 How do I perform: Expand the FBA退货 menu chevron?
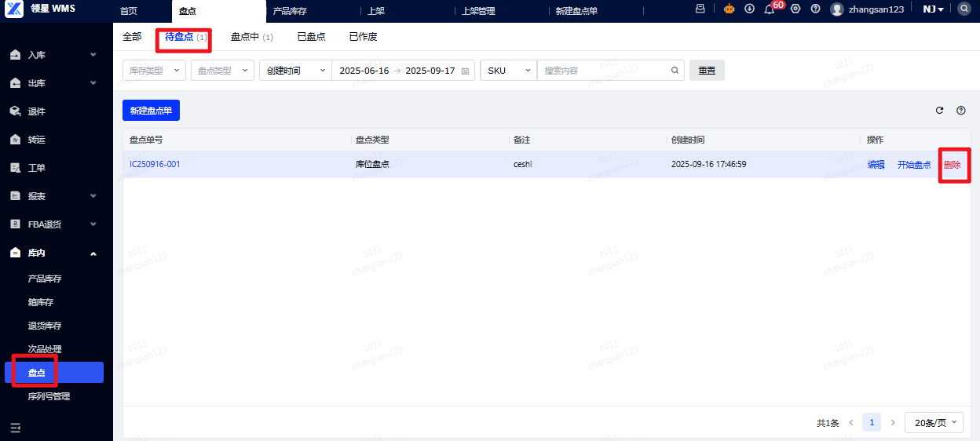tap(93, 224)
